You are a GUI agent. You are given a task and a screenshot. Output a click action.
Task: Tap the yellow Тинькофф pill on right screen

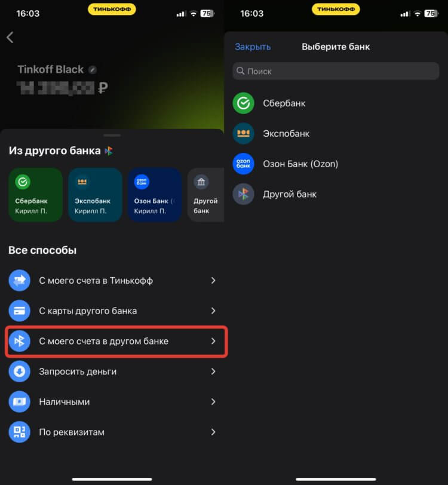pos(336,10)
